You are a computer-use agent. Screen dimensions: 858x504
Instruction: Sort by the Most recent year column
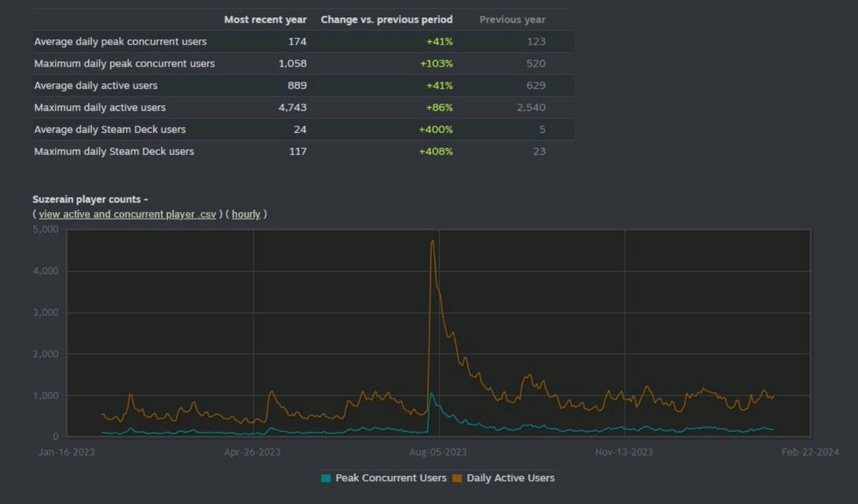pyautogui.click(x=265, y=19)
